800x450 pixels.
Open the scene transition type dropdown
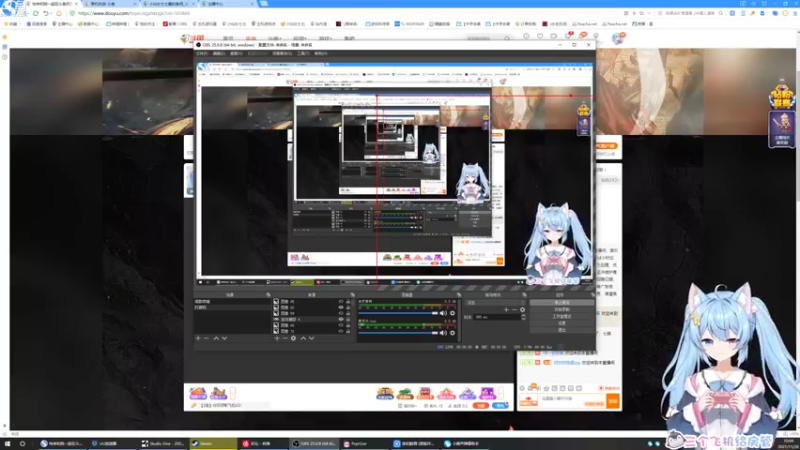pos(495,303)
